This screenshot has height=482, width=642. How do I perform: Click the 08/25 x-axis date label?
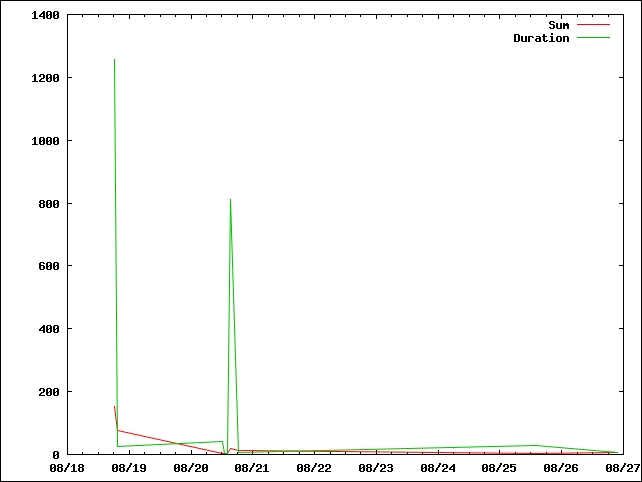499,467
